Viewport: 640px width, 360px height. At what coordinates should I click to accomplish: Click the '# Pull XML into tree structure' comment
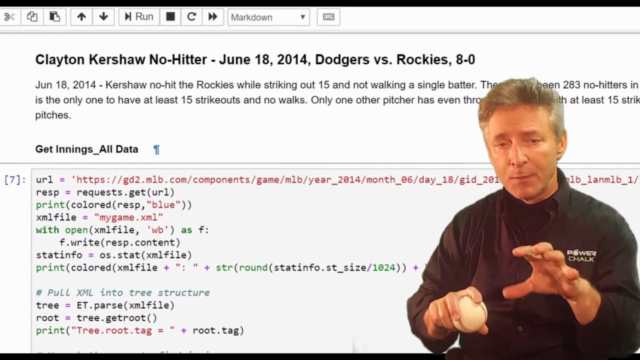[x=122, y=293]
